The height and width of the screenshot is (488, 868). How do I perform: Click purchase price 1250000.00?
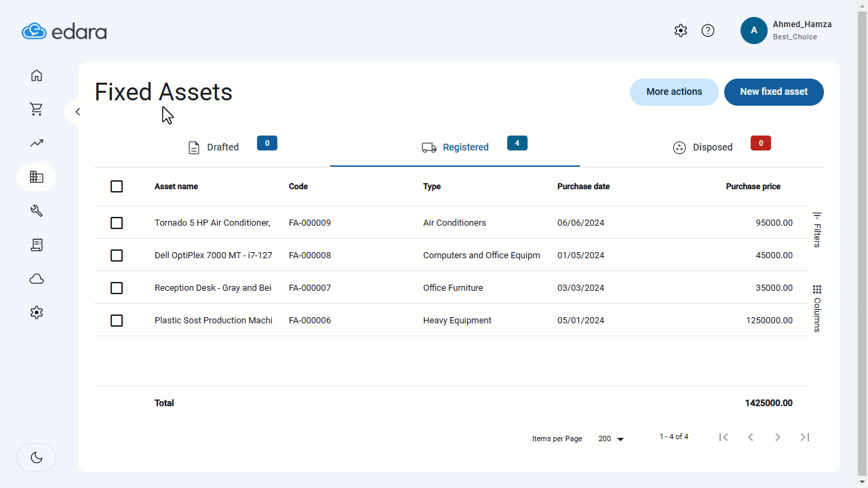click(769, 321)
